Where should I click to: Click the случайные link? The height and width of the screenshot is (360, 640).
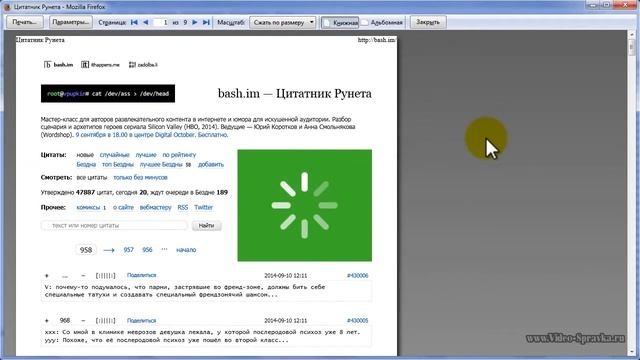tap(114, 155)
